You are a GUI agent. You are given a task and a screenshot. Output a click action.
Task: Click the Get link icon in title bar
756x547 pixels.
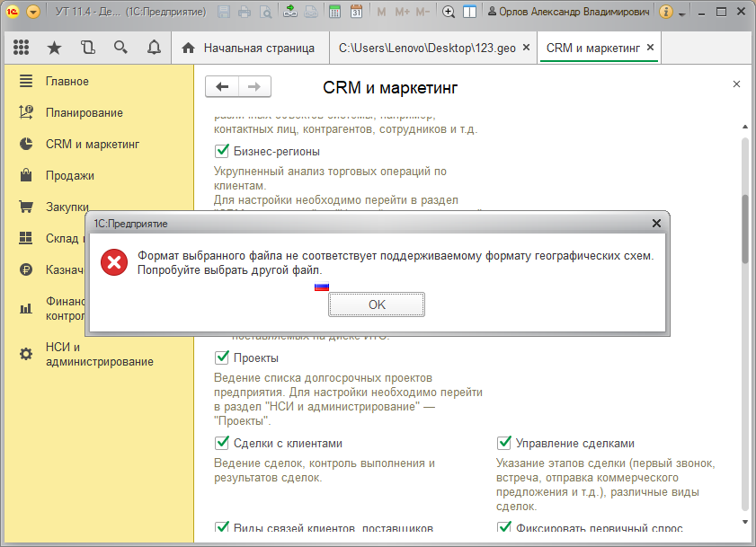(x=289, y=12)
